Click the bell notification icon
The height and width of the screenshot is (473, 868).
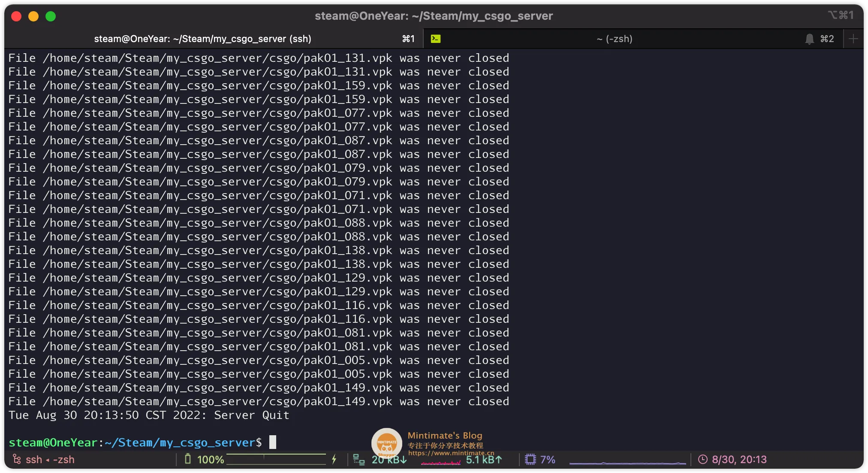point(809,39)
